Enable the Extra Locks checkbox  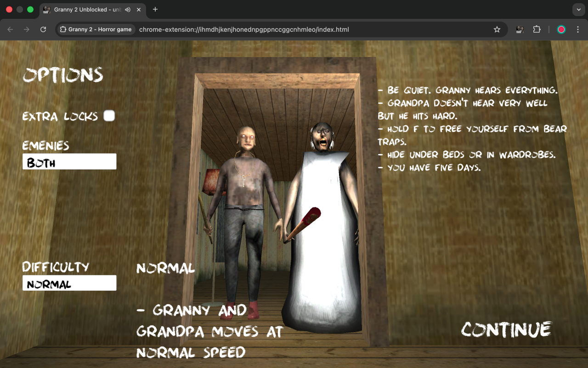click(109, 115)
